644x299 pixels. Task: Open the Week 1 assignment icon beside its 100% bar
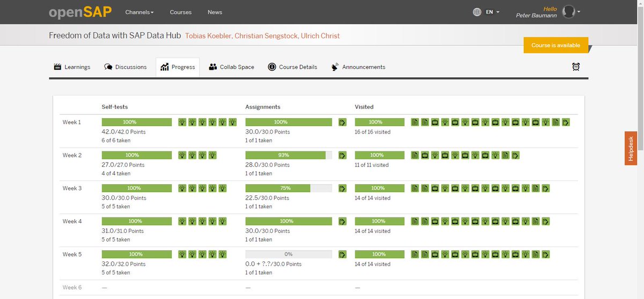(x=342, y=122)
